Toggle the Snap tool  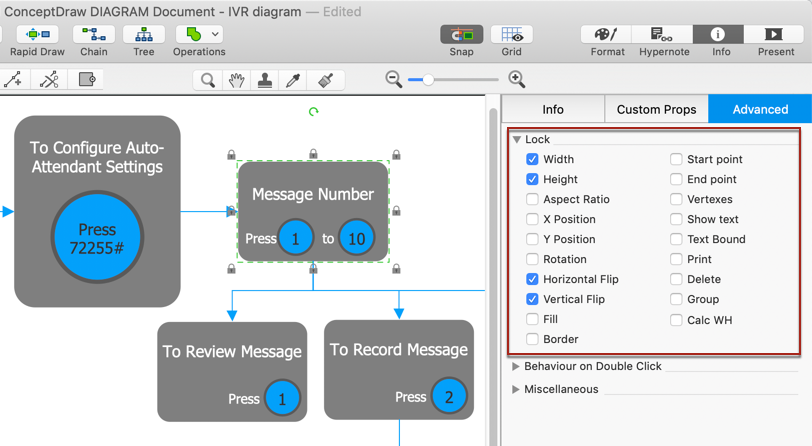[x=461, y=36]
